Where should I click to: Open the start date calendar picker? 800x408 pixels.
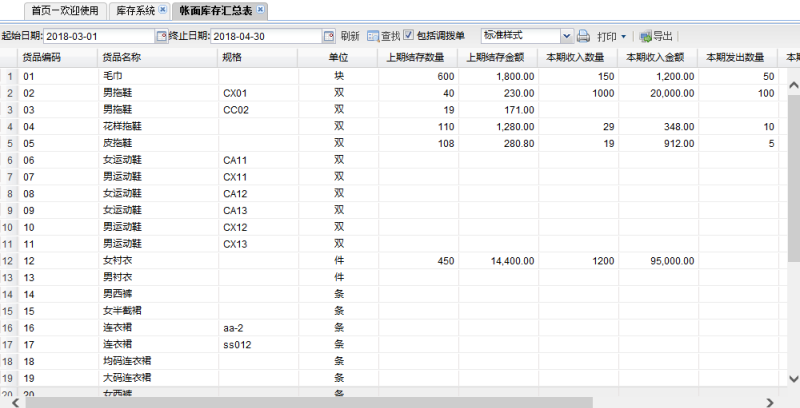click(161, 36)
